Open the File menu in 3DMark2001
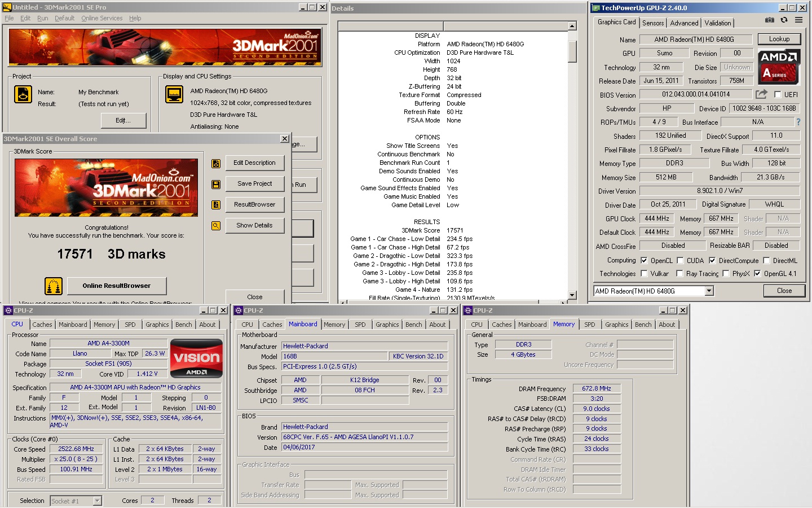Viewport: 812px width, 508px height. (x=9, y=18)
